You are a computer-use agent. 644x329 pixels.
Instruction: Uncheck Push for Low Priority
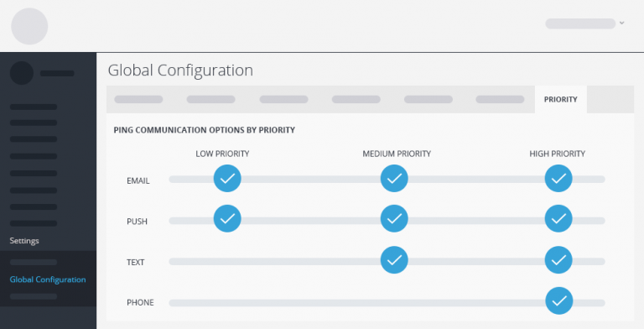tap(227, 218)
